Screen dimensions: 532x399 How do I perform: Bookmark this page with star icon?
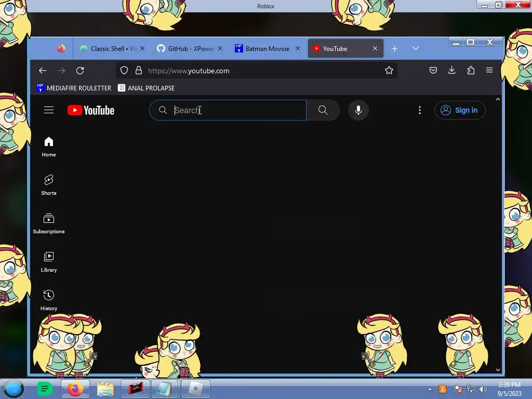click(389, 70)
